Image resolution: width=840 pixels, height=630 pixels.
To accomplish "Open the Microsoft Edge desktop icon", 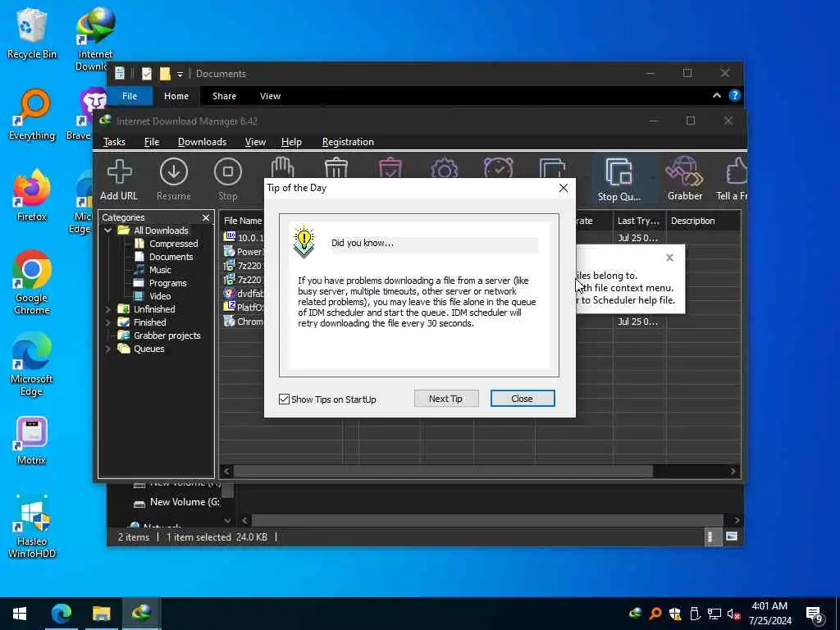I will [x=32, y=364].
